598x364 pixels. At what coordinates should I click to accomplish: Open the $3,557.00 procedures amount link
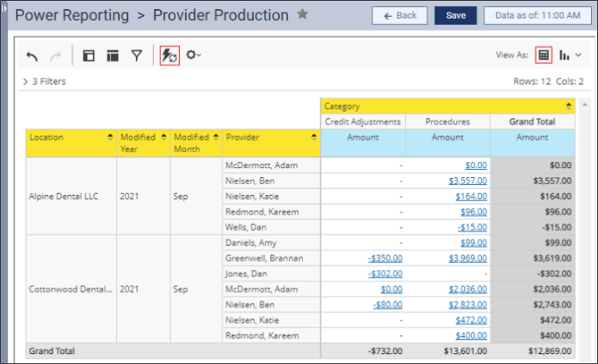coord(467,180)
